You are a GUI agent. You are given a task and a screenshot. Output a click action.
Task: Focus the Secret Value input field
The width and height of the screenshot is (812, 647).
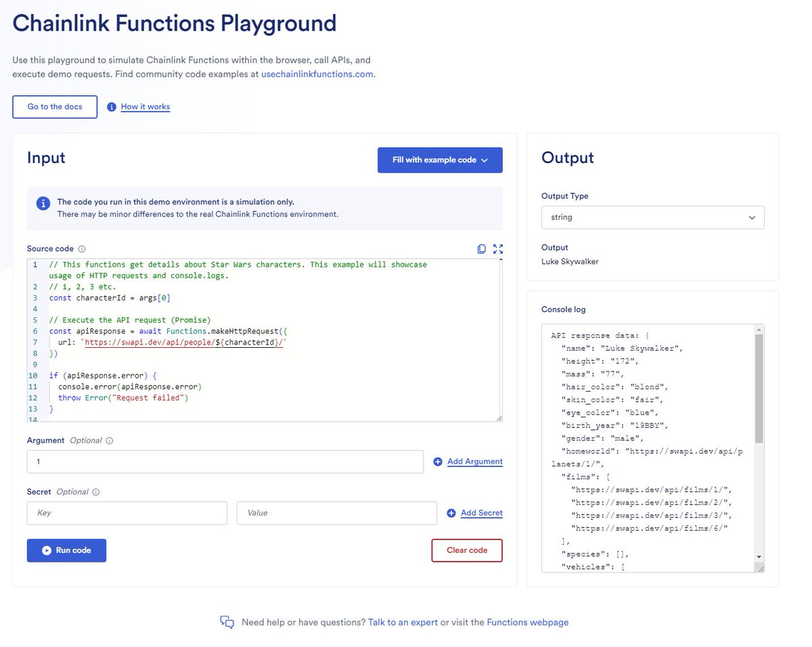337,513
